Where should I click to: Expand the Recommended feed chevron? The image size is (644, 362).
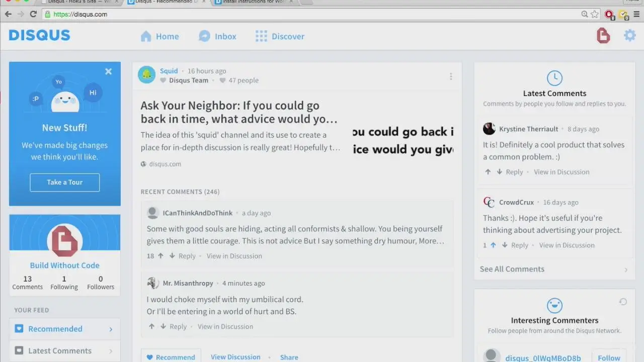(111, 329)
